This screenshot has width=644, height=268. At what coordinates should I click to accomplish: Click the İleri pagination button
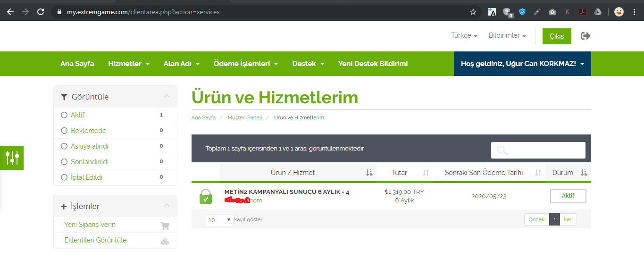coord(568,219)
